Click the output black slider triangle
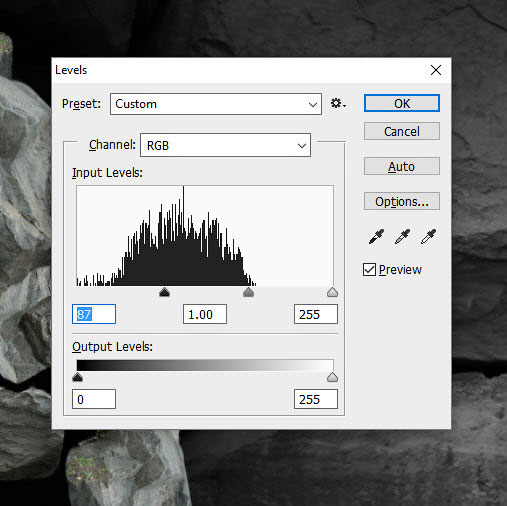 [77, 377]
